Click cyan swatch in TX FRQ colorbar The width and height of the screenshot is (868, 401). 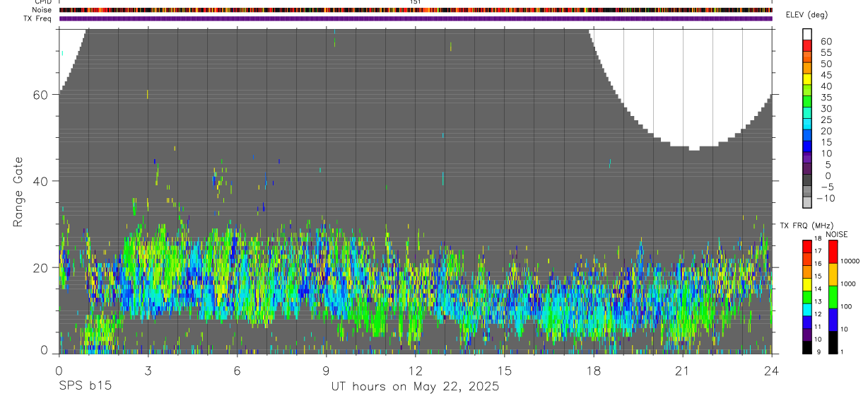807,310
